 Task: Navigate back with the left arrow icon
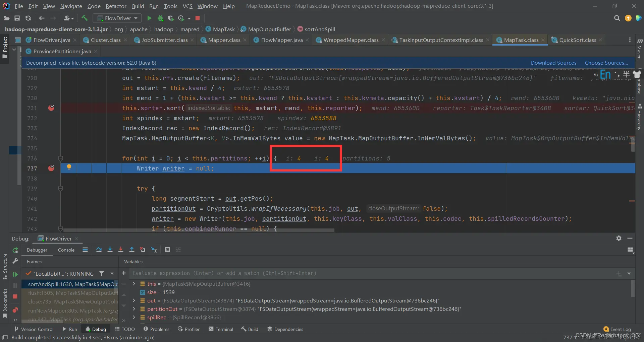click(x=42, y=18)
